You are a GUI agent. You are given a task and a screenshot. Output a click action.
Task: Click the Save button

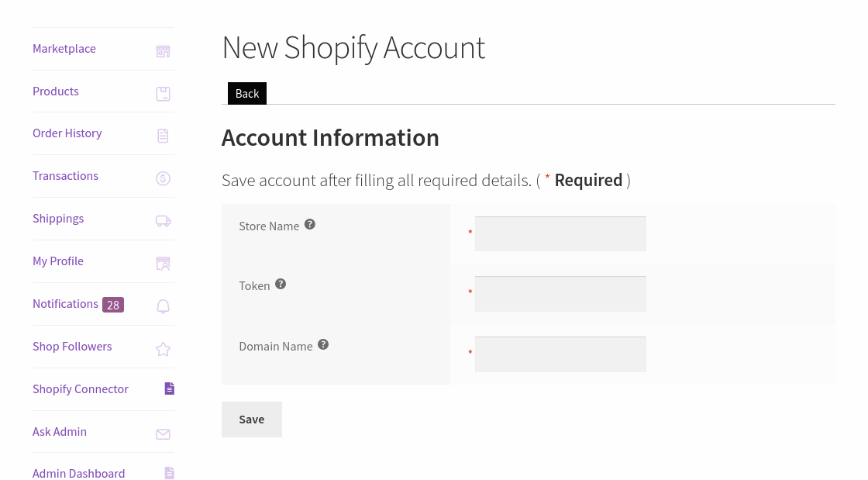coord(251,419)
